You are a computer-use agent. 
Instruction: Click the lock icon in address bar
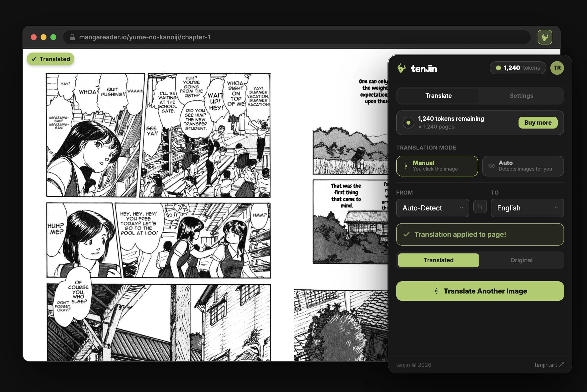tap(73, 37)
